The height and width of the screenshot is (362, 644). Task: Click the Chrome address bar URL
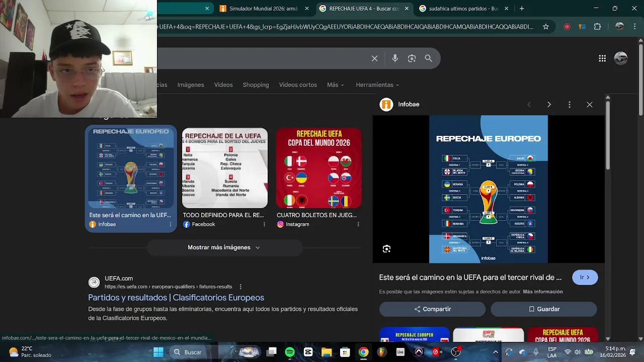[346, 27]
